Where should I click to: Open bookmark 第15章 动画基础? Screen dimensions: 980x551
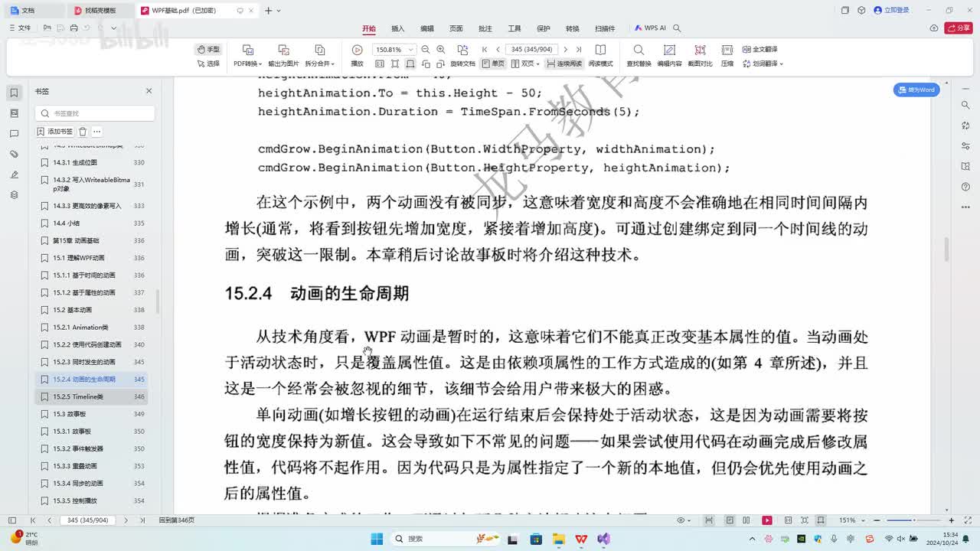click(92, 240)
